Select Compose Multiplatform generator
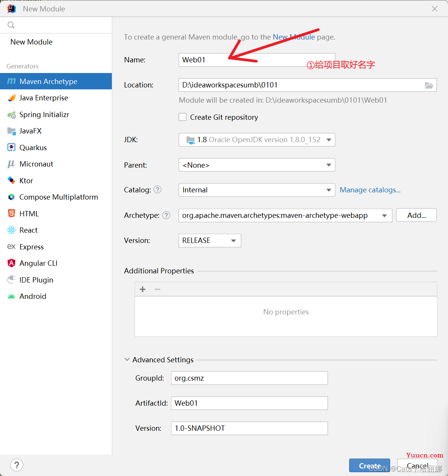This screenshot has height=476, width=448. (56, 197)
